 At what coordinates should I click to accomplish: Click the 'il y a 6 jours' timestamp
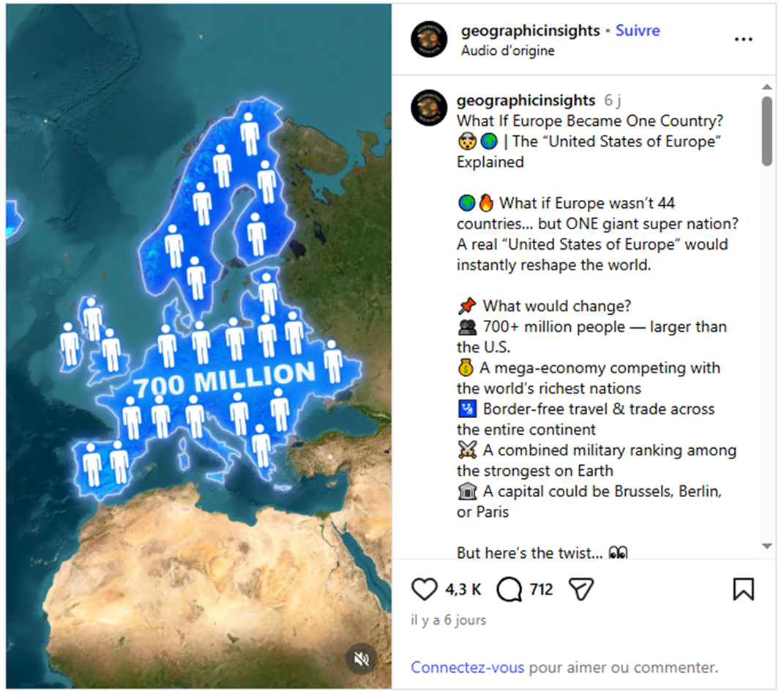449,620
